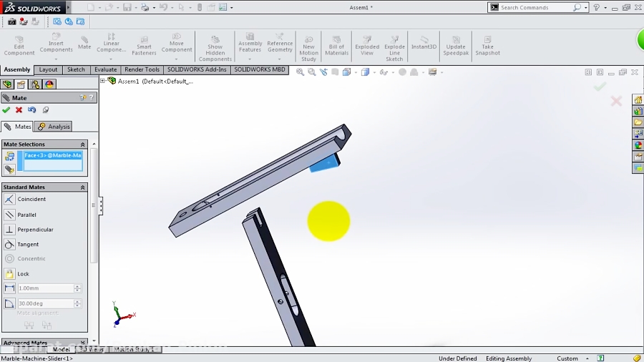Expand Assem1 tree node

pyautogui.click(x=102, y=82)
